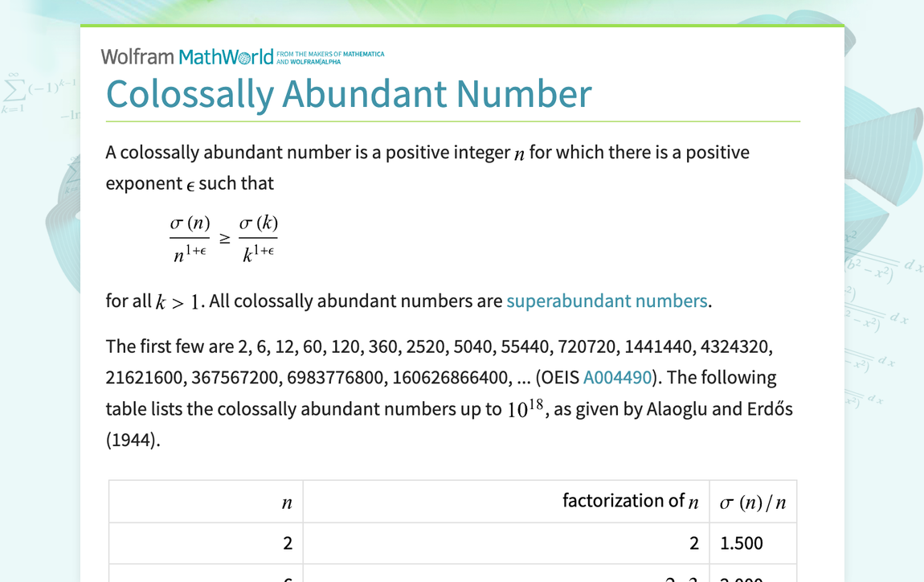Select the table cell showing 1.500

pyautogui.click(x=743, y=543)
